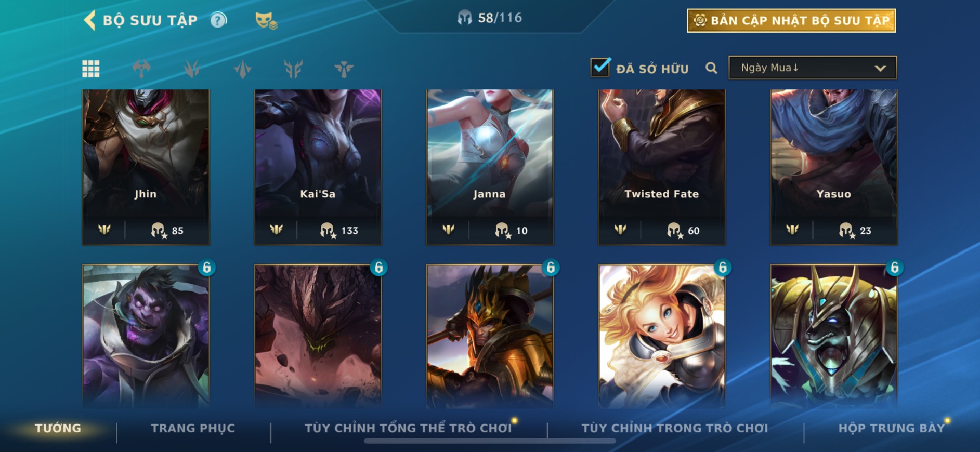Filter by the second role icon after the grid
The width and height of the screenshot is (980, 452).
point(192,69)
